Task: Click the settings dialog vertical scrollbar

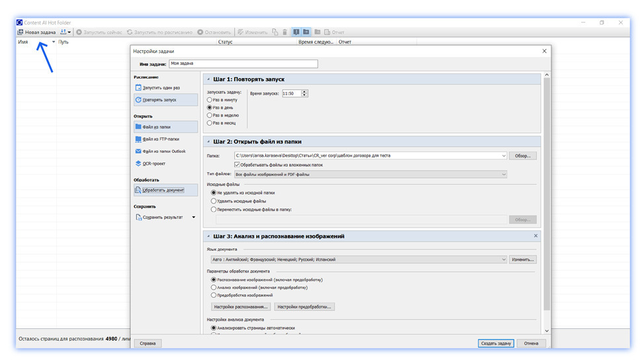Action: 547,193
